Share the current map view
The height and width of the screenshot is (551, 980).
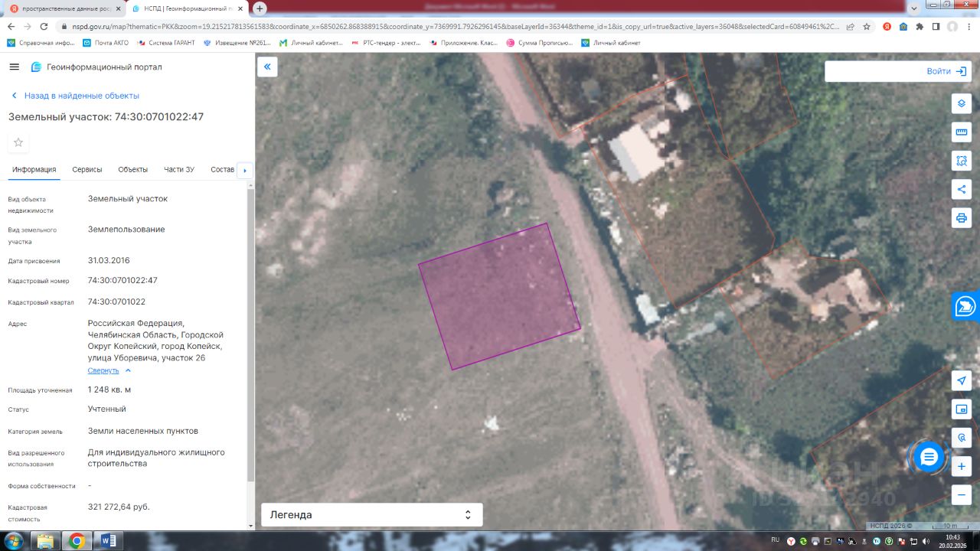click(x=962, y=189)
